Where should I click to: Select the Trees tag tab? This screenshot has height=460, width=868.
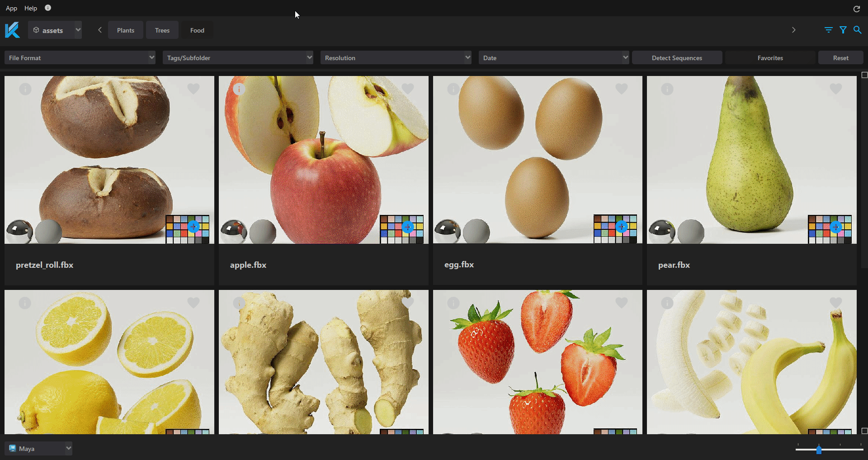pyautogui.click(x=162, y=30)
